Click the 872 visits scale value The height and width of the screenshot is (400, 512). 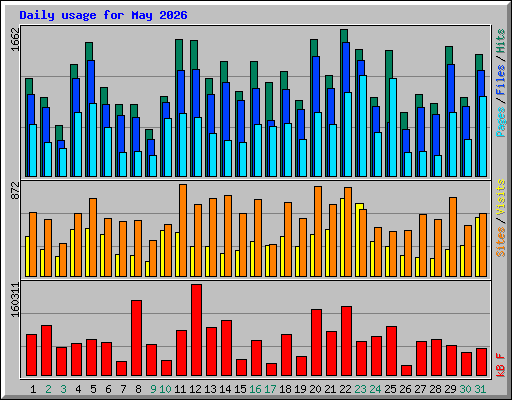click(x=15, y=191)
